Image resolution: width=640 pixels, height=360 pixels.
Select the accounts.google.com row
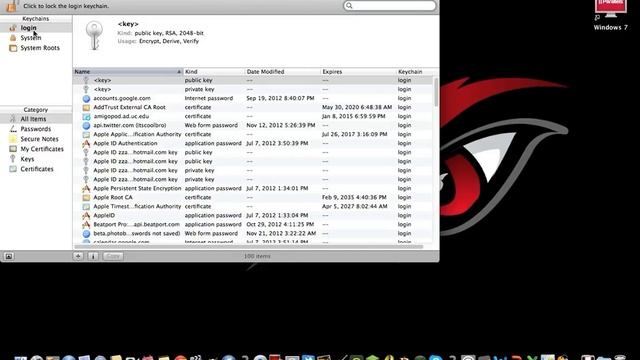point(253,98)
